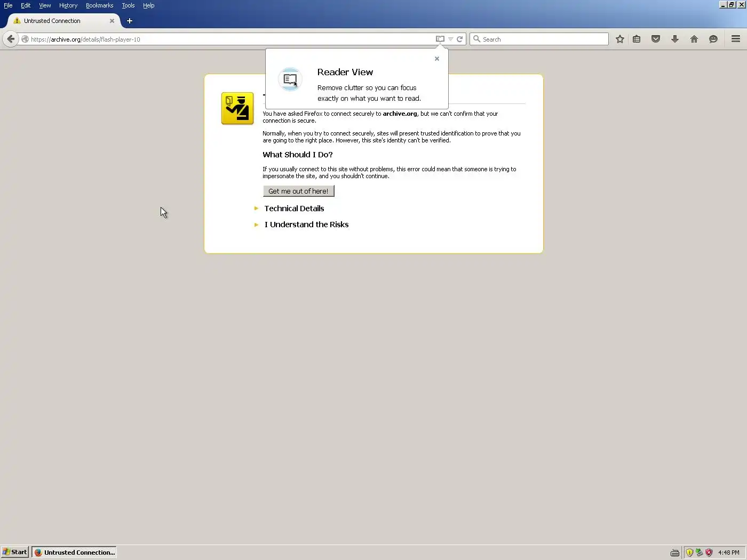Click the 'Reader View' popup title
Image resolution: width=747 pixels, height=560 pixels.
coord(345,72)
